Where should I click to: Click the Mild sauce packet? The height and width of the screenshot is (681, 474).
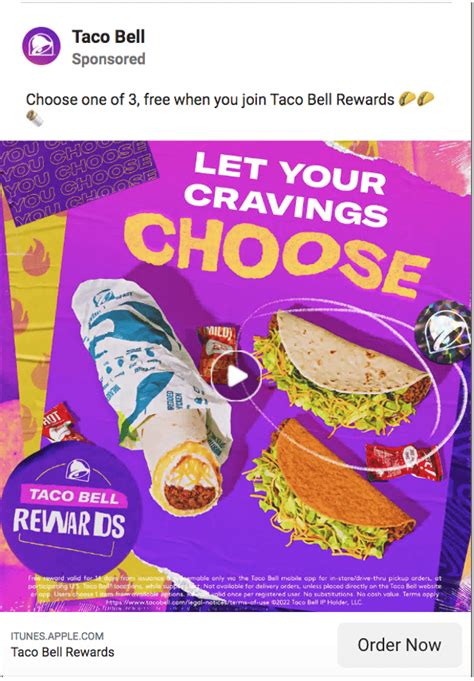coord(217,347)
